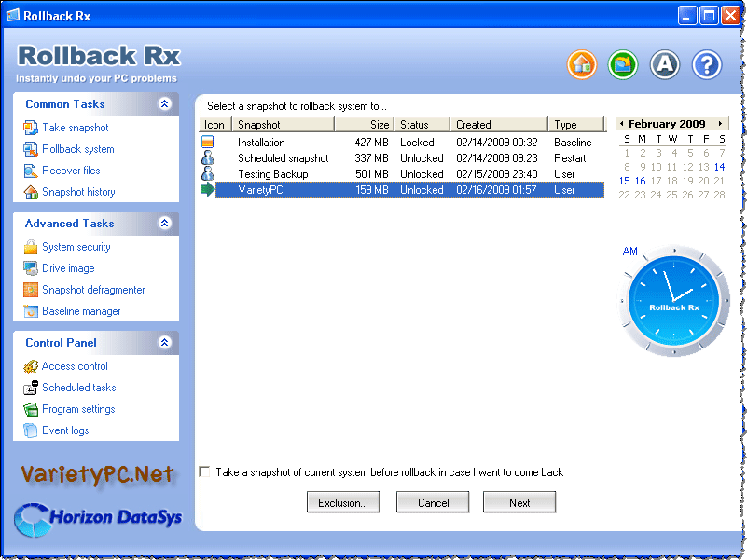Click the green round monitor icon
Viewport: 747px width, 560px height.
coord(622,64)
